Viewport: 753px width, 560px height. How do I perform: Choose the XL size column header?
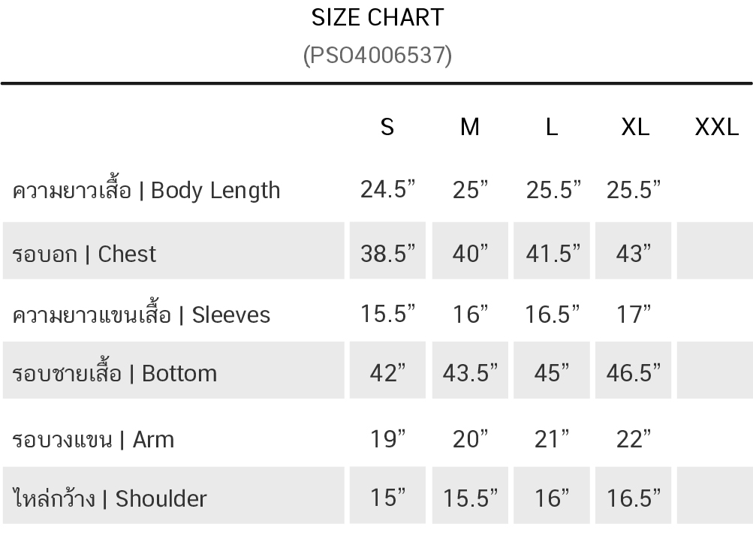pyautogui.click(x=634, y=127)
